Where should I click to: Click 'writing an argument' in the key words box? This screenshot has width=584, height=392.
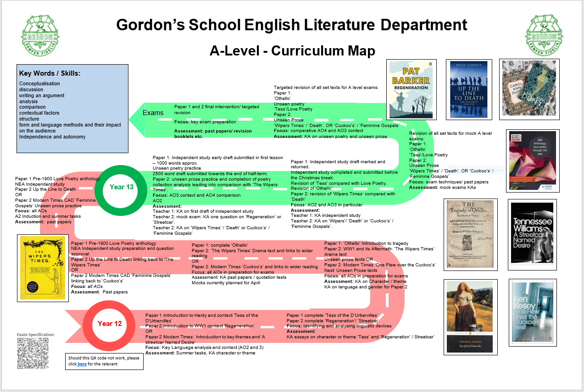[x=42, y=95]
